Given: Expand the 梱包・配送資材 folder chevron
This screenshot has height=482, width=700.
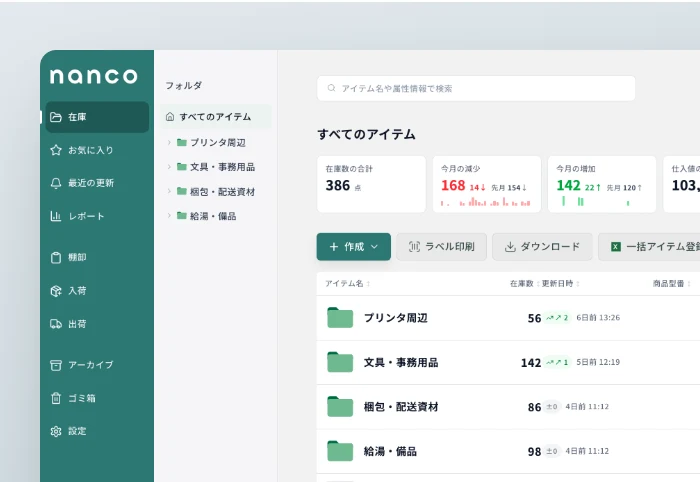Looking at the screenshot, I should coord(169,191).
